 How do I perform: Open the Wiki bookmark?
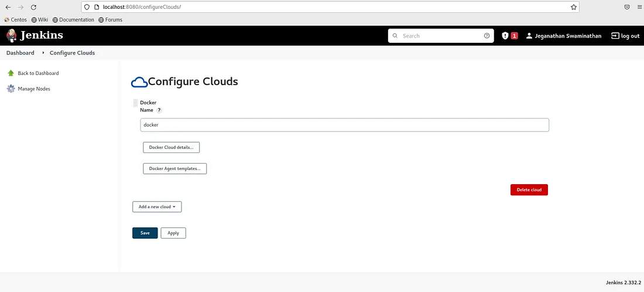[40, 20]
